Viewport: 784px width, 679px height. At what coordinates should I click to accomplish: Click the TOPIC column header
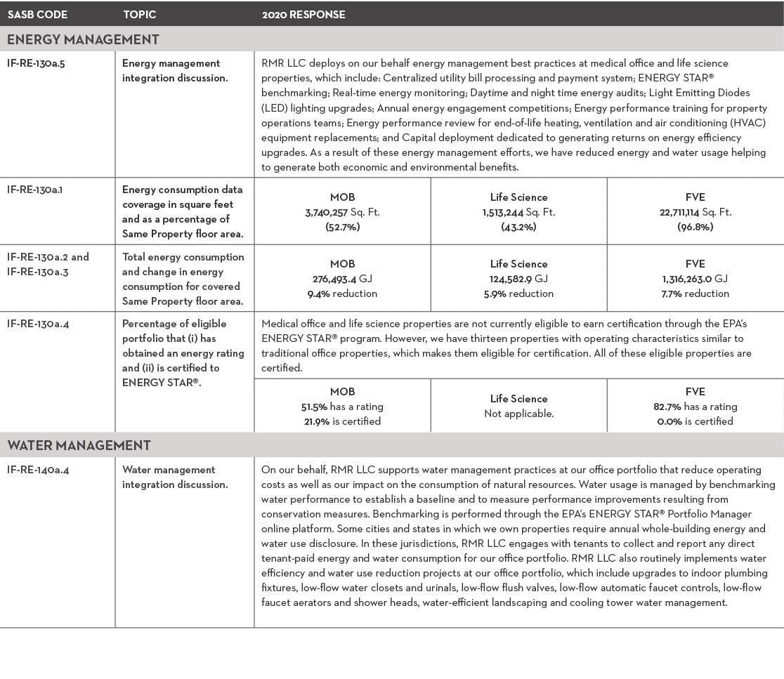(x=139, y=14)
